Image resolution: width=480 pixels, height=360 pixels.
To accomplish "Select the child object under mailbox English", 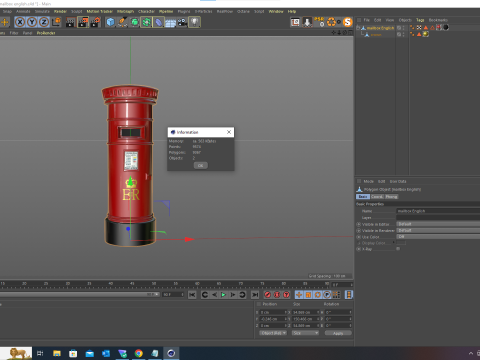I will pos(376,35).
